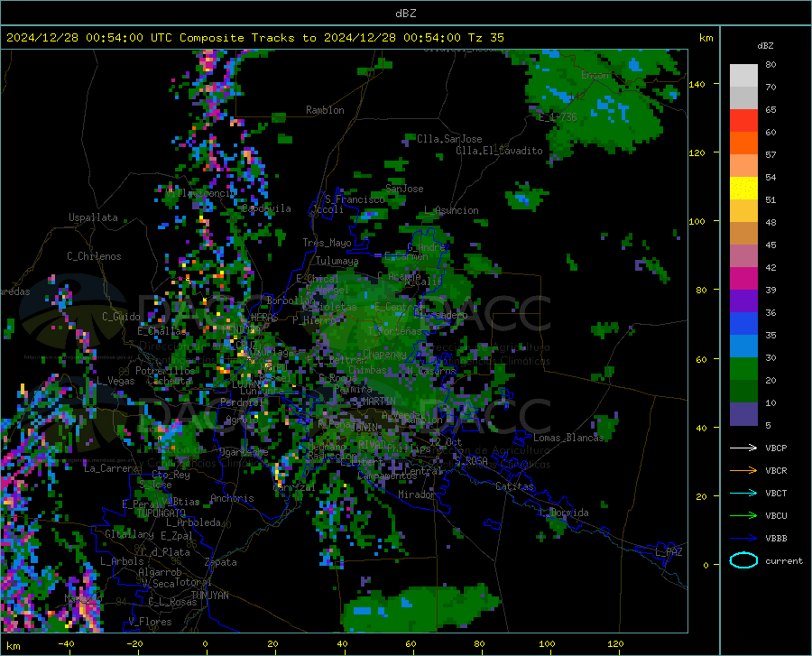Click the white VBCP arrow in legend
The image size is (812, 656).
click(743, 448)
